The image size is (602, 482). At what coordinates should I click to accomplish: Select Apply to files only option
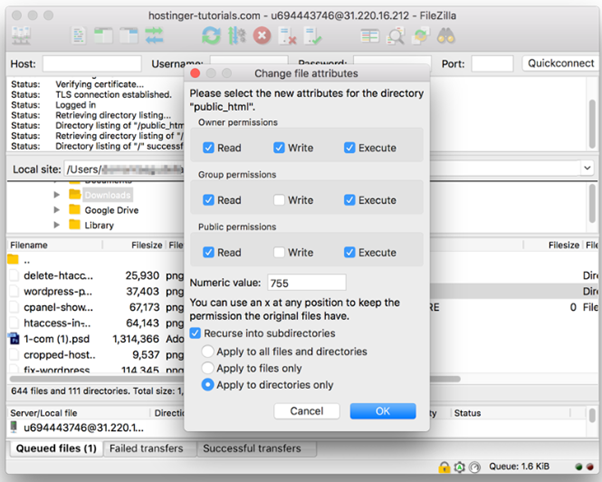pos(208,368)
